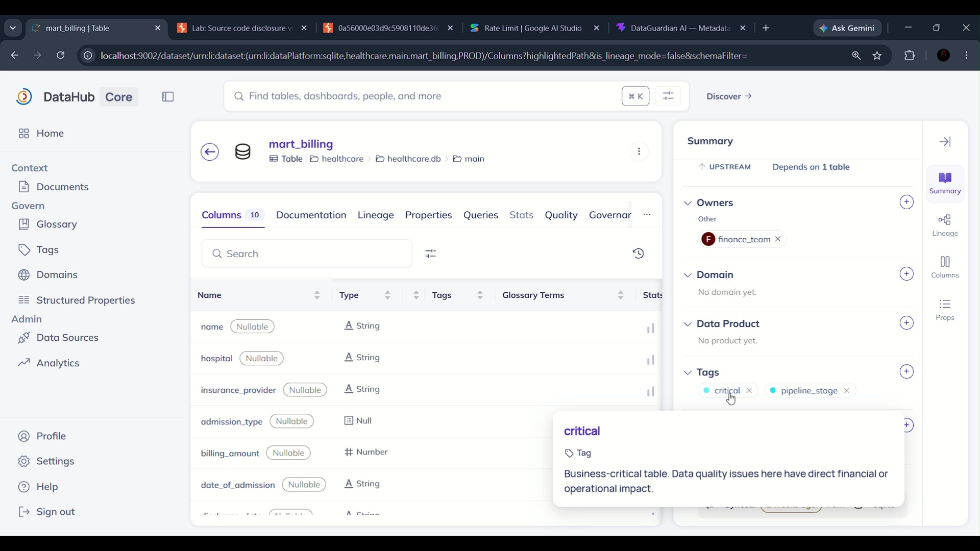Open browser extensions puzzle icon
This screenshot has width=980, height=551.
pyautogui.click(x=910, y=56)
